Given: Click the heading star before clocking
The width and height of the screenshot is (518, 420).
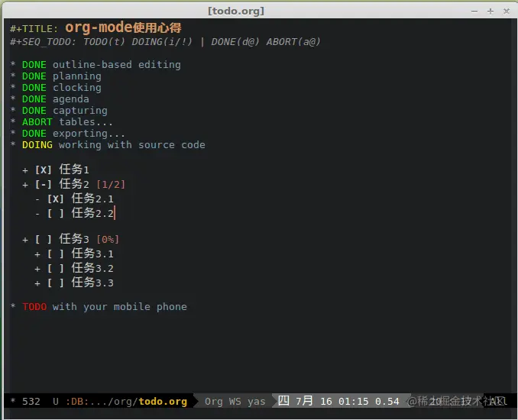Looking at the screenshot, I should click(13, 87).
